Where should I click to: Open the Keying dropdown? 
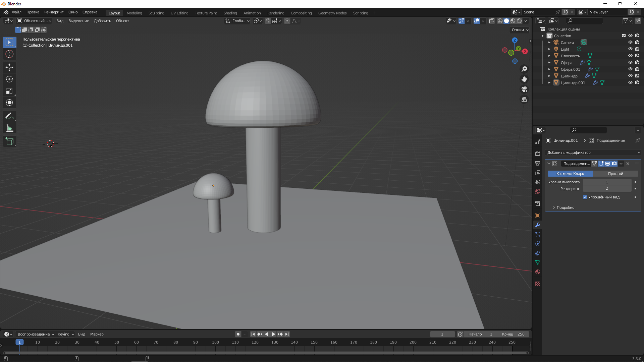65,334
